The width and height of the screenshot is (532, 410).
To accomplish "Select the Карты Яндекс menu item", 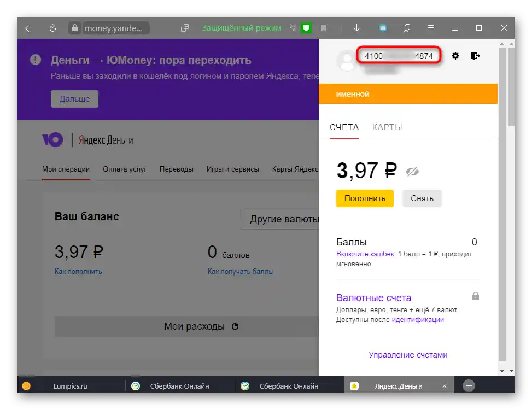I will point(295,169).
